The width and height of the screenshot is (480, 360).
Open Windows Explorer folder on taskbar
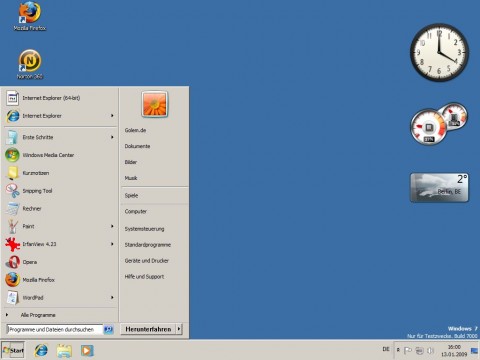coord(64,351)
